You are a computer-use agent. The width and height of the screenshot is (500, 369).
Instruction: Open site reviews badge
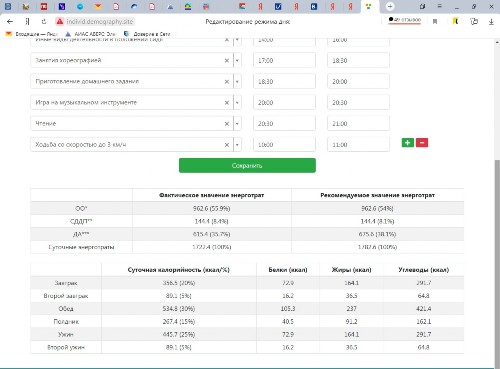tap(404, 20)
